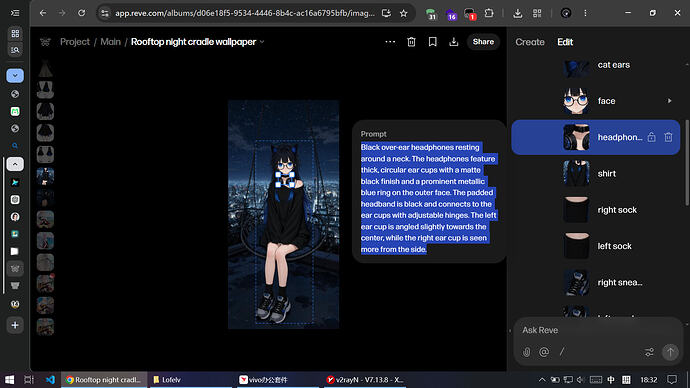Open Task View on the taskbar

[29, 380]
